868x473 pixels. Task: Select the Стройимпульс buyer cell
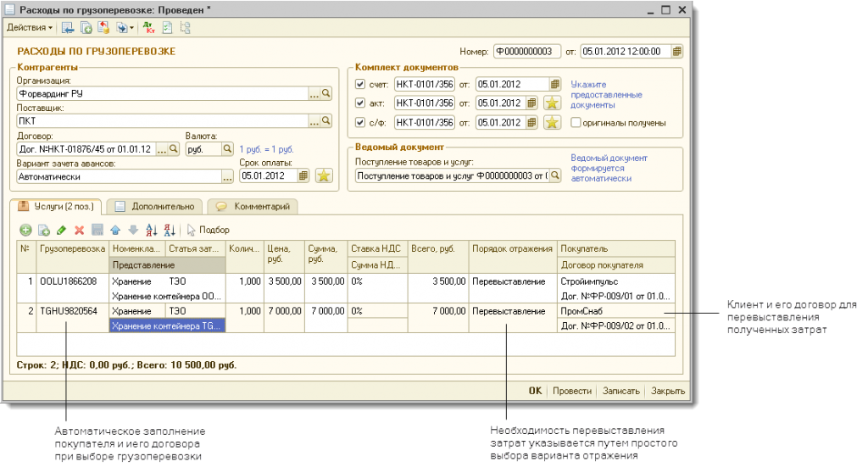tap(616, 281)
